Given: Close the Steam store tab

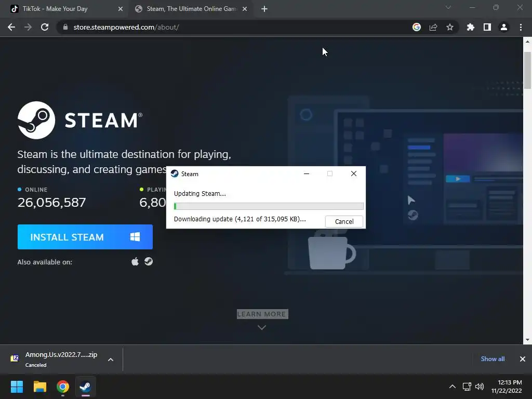Looking at the screenshot, I should (245, 9).
